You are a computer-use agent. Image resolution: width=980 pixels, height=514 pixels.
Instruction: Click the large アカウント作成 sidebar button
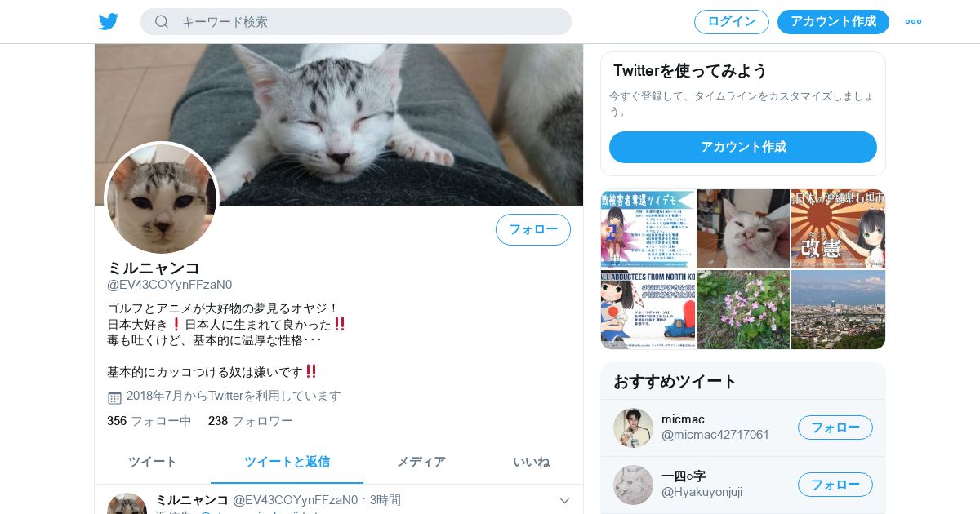coord(743,147)
